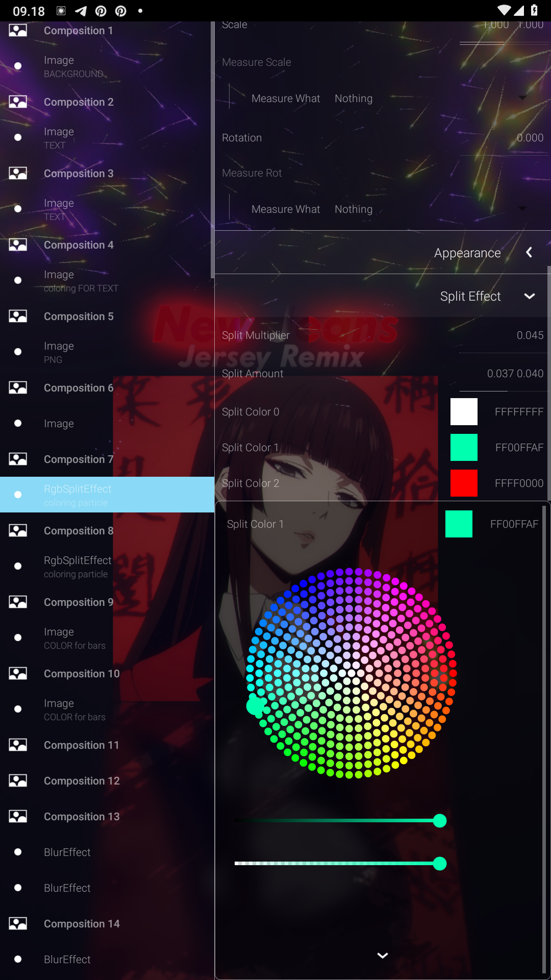Click the Composition 14 image icon
The height and width of the screenshot is (980, 551).
coord(18,924)
